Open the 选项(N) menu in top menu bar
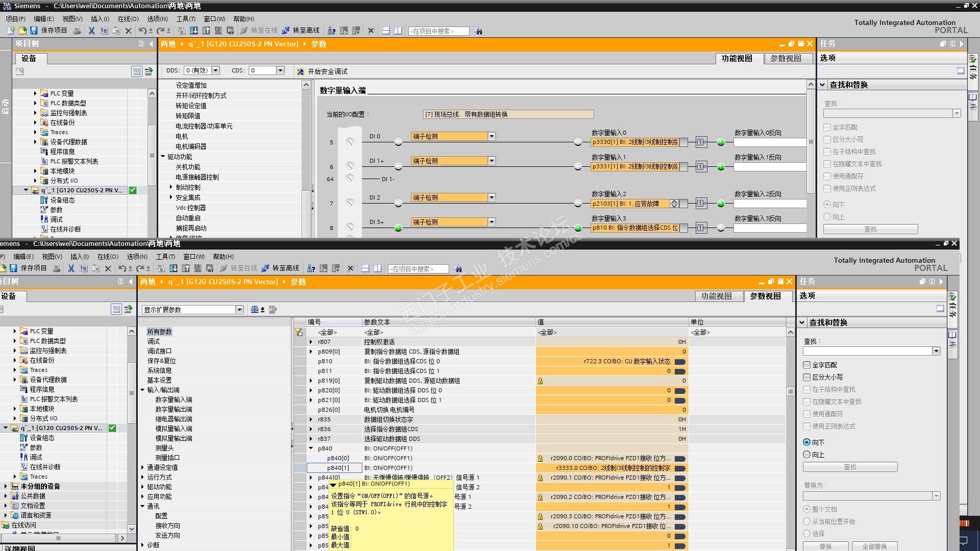Screen dimensions: 980x551 (157, 19)
